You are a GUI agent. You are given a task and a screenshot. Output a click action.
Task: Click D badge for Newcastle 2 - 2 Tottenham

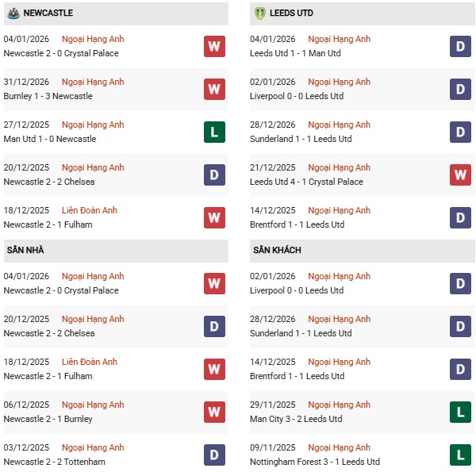pos(214,454)
